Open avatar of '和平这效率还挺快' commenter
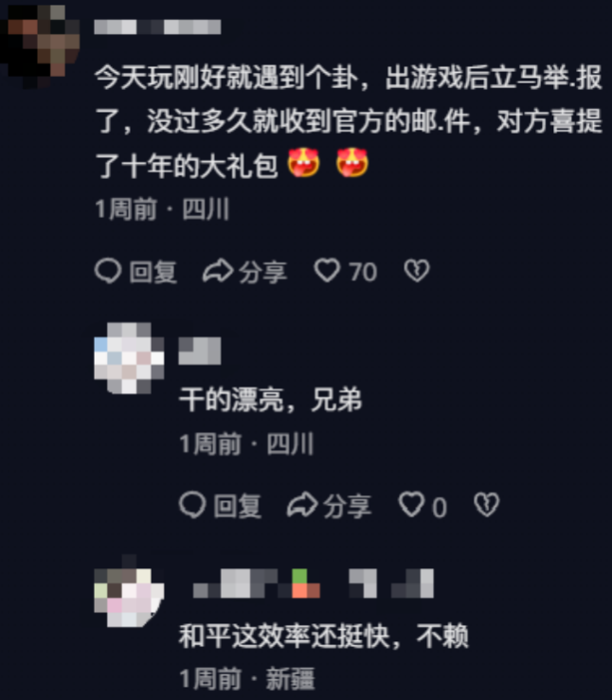 pos(129,591)
